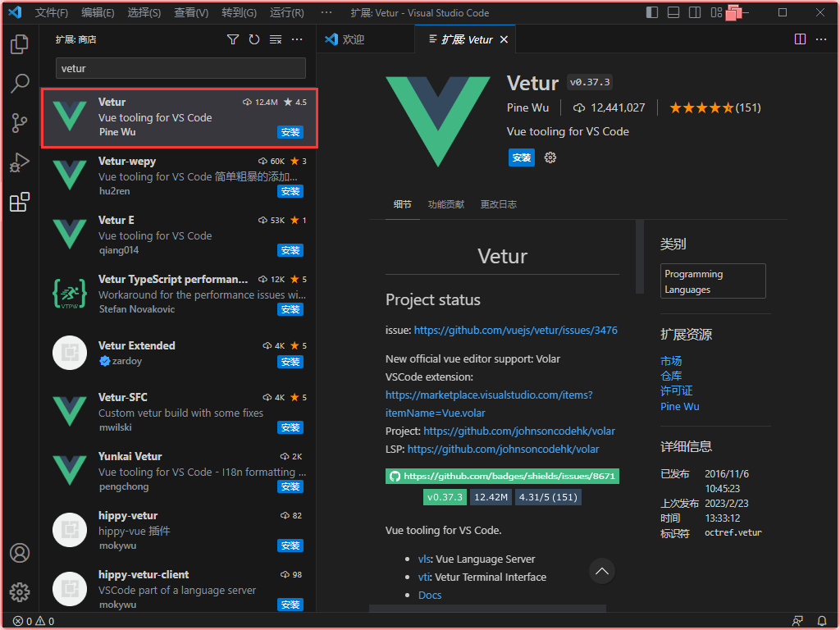Install the hippy-vetur extension
Viewport: 840px width, 630px height.
click(290, 546)
